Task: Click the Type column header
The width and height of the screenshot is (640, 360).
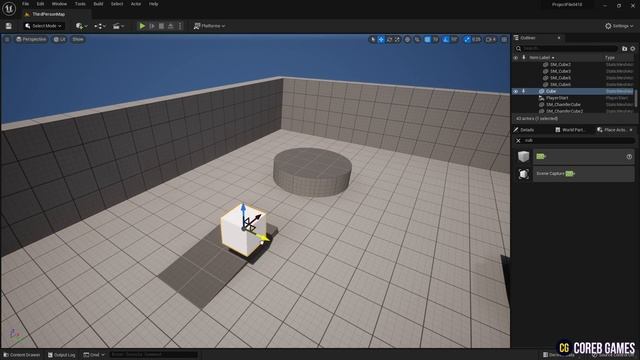Action: coord(610,58)
